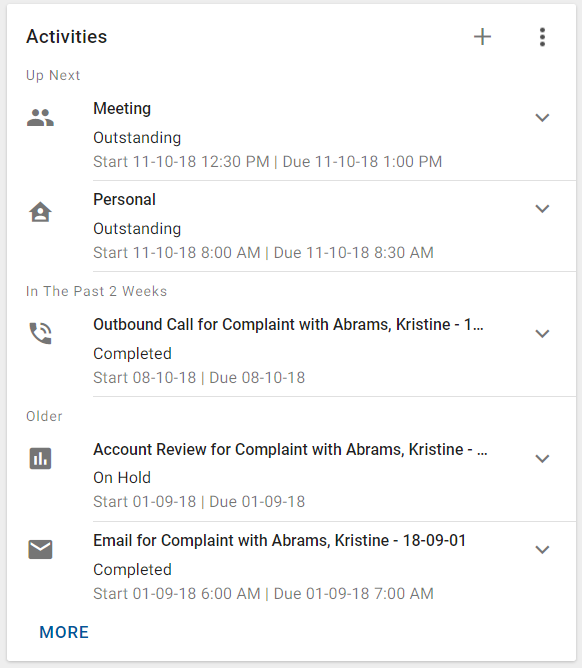Screen dimensions: 582x668
Task: Open Outbound Call for Complaint entry
Action: coord(288,325)
